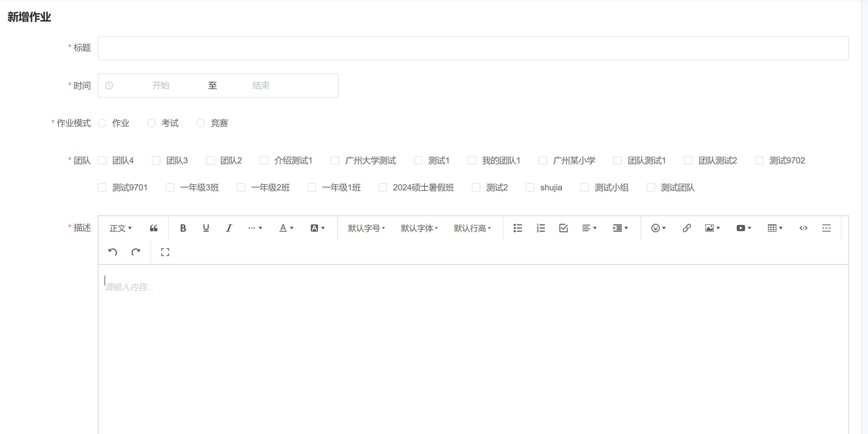This screenshot has width=868, height=434.
Task: Tick the 广州大学测试 team checkbox
Action: point(335,160)
